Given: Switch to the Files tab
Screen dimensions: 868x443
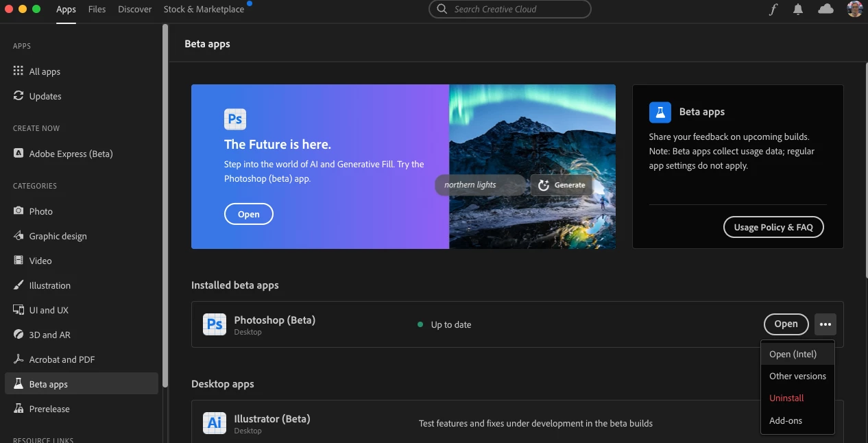Looking at the screenshot, I should [x=97, y=10].
